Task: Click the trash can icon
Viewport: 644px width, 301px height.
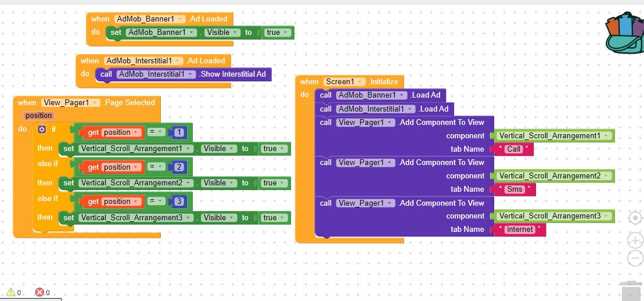Action: [632, 291]
